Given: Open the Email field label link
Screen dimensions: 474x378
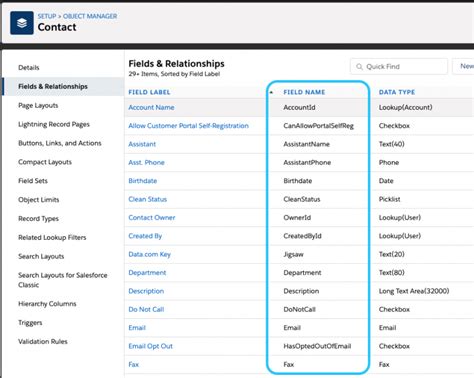Looking at the screenshot, I should (x=137, y=328).
